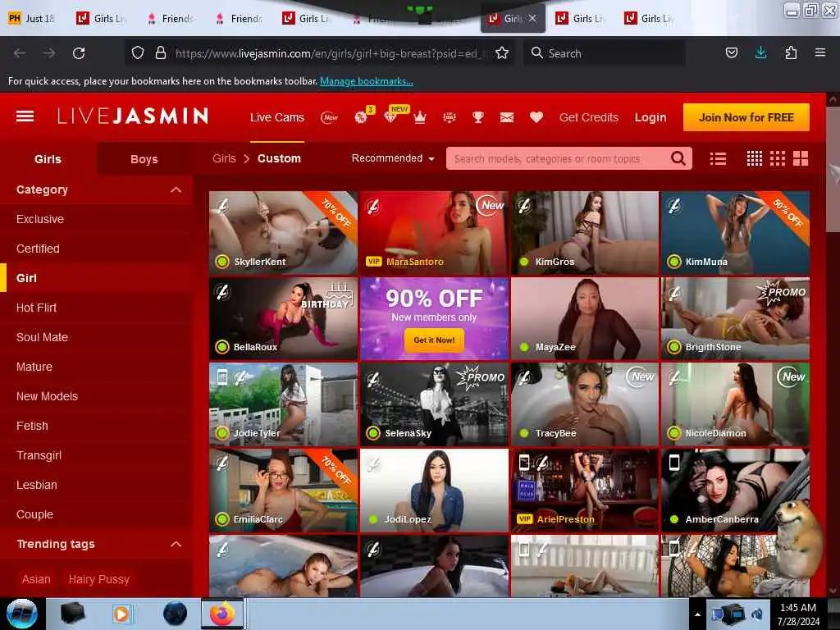Click the LiveJasmin logo
Viewport: 840px width, 630px height.
click(133, 116)
